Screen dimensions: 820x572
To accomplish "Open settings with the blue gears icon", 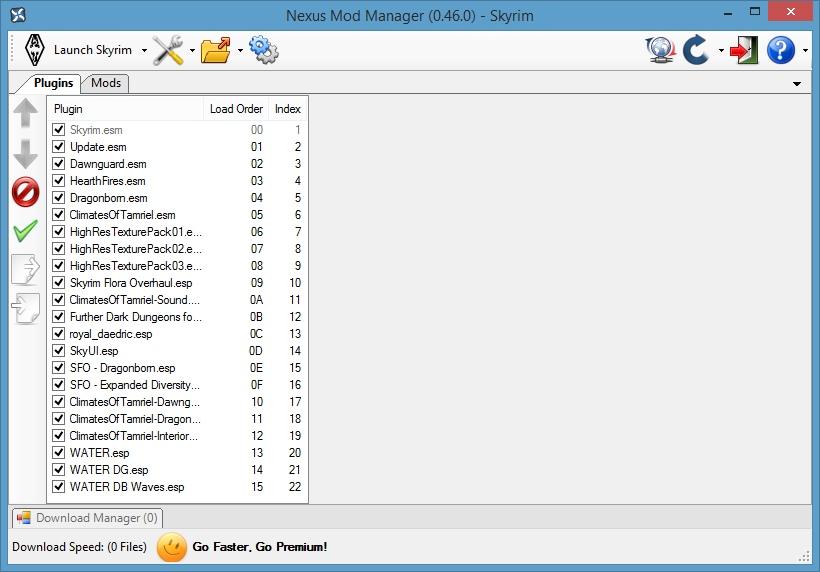I will [x=264, y=50].
